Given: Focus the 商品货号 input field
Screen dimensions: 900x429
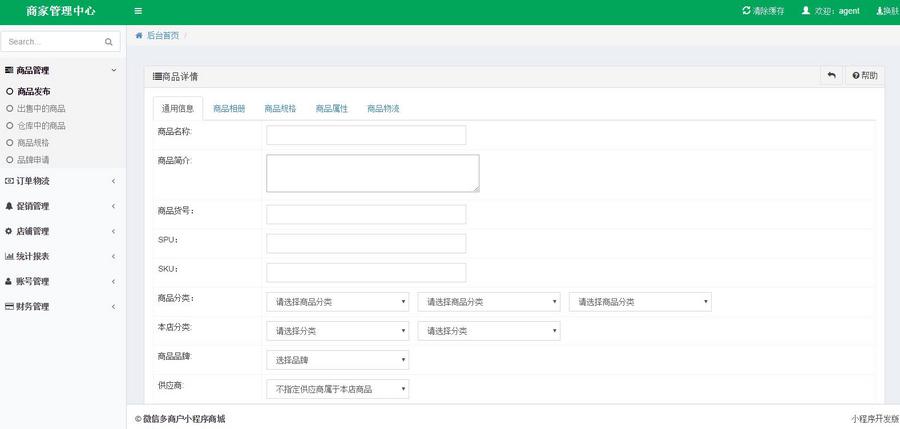Looking at the screenshot, I should point(366,214).
